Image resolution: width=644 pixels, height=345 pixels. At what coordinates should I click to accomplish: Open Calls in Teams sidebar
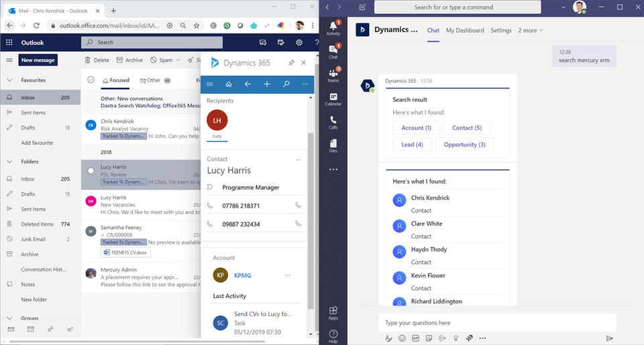333,122
